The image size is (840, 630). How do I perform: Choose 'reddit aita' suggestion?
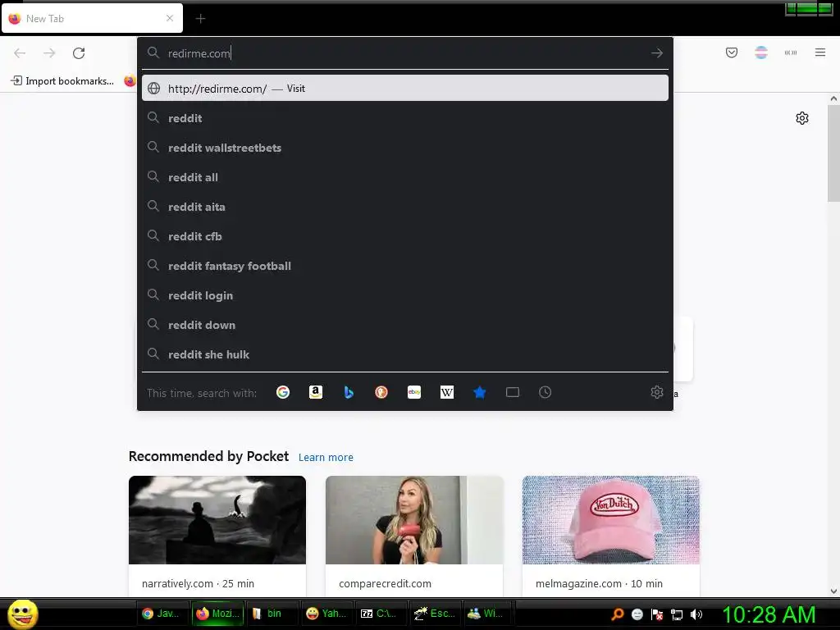pos(405,206)
